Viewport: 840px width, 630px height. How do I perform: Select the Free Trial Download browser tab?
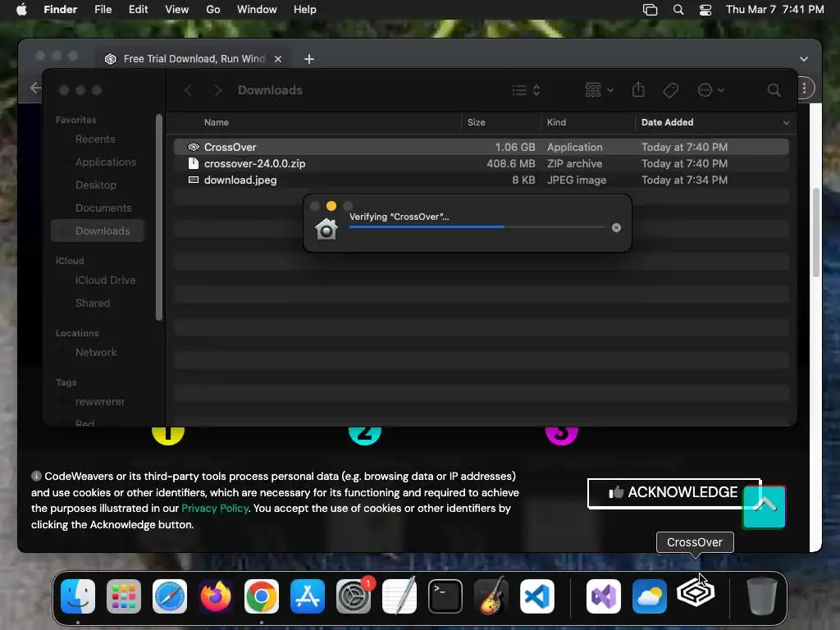click(x=194, y=59)
